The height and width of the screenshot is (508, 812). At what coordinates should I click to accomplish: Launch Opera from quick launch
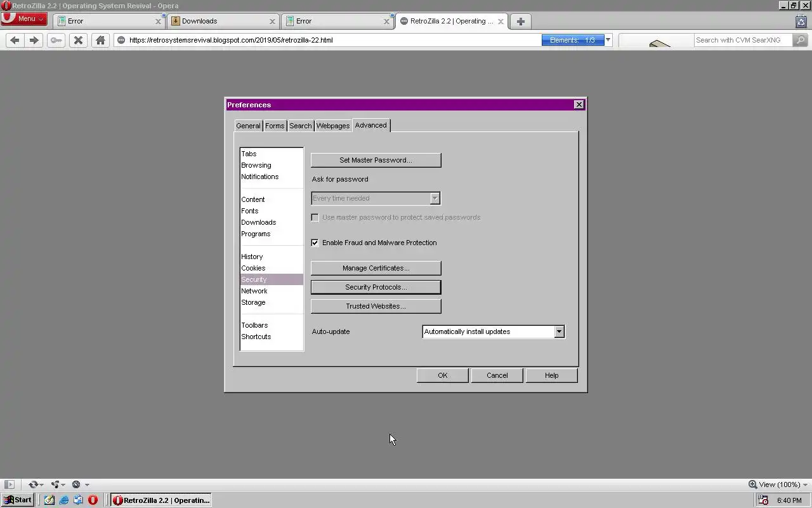(x=93, y=500)
